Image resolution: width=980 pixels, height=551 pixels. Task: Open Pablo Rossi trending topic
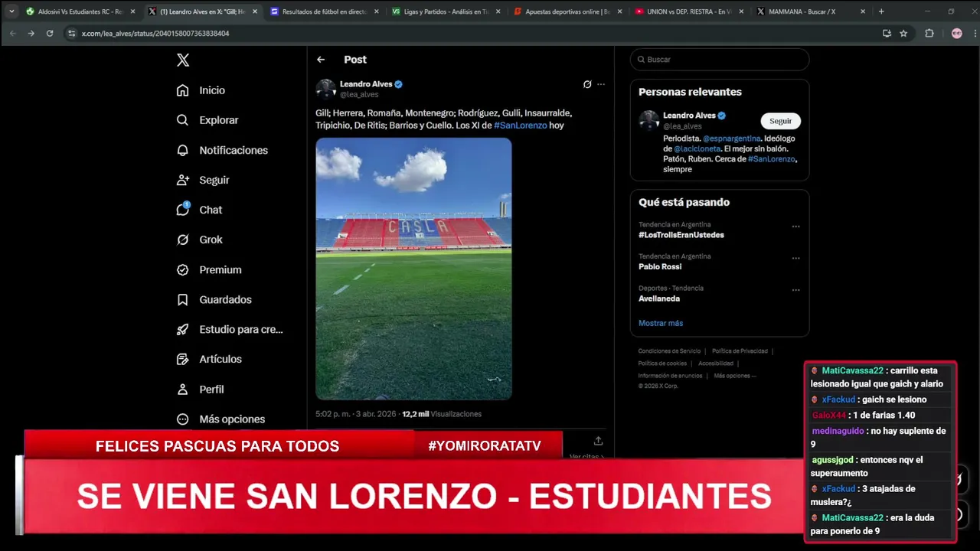(x=660, y=266)
